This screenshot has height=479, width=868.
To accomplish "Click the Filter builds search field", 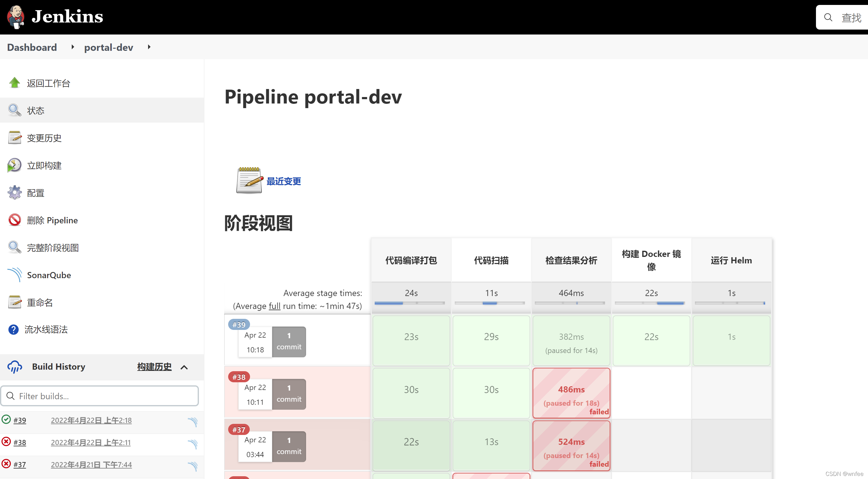I will coord(99,396).
